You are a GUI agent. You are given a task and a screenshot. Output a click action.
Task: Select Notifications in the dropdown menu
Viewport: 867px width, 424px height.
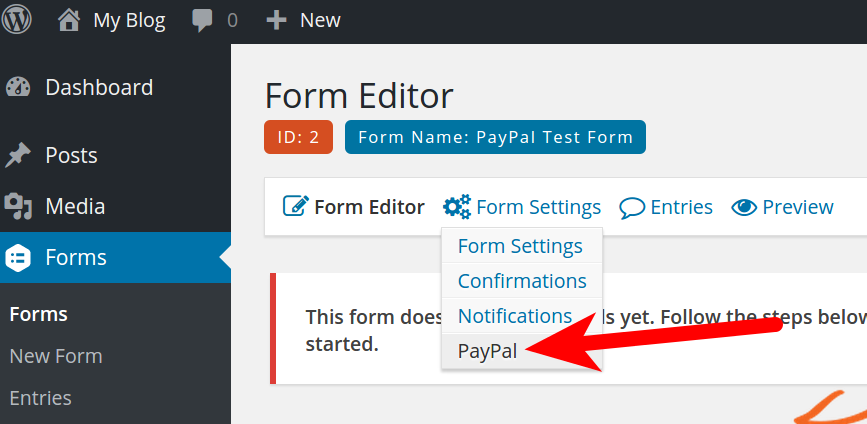(515, 316)
